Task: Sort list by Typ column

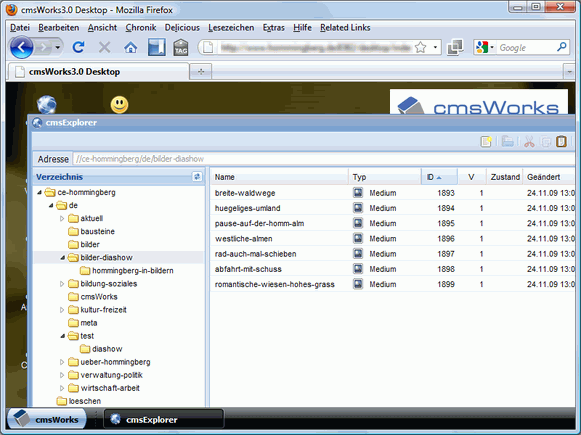Action: pos(385,177)
